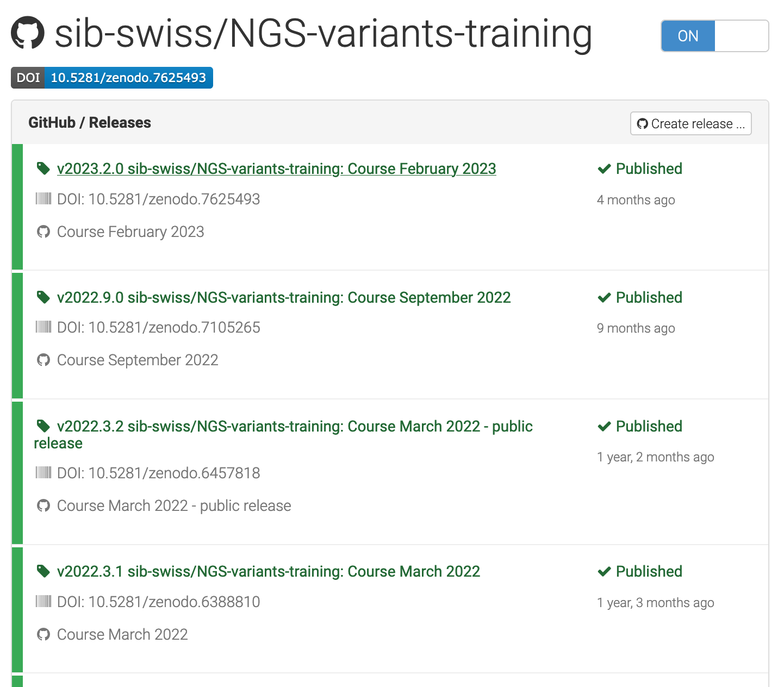Click the tag icon next to v2022.9.0 release
This screenshot has height=687, width=784.
click(43, 297)
